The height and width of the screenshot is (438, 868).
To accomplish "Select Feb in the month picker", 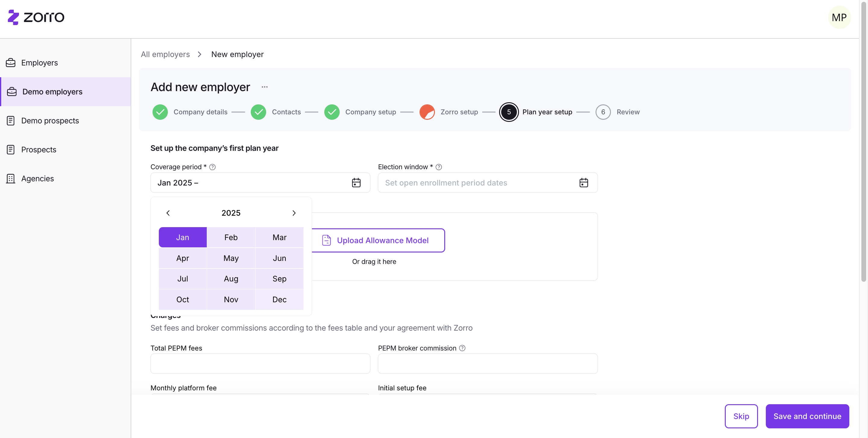I will click(x=231, y=237).
